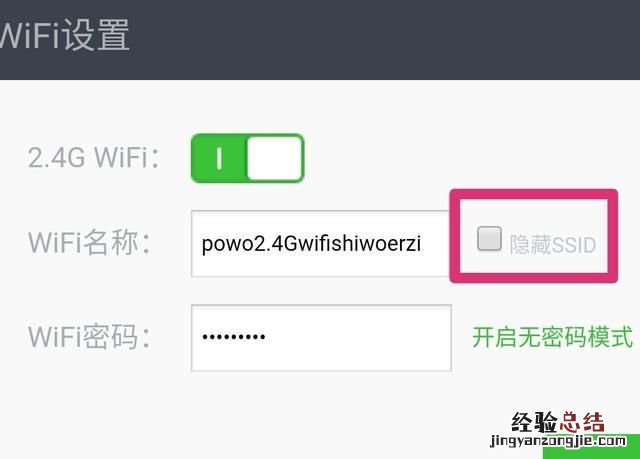The width and height of the screenshot is (640, 459).
Task: Click the masked password dots
Action: [x=233, y=337]
